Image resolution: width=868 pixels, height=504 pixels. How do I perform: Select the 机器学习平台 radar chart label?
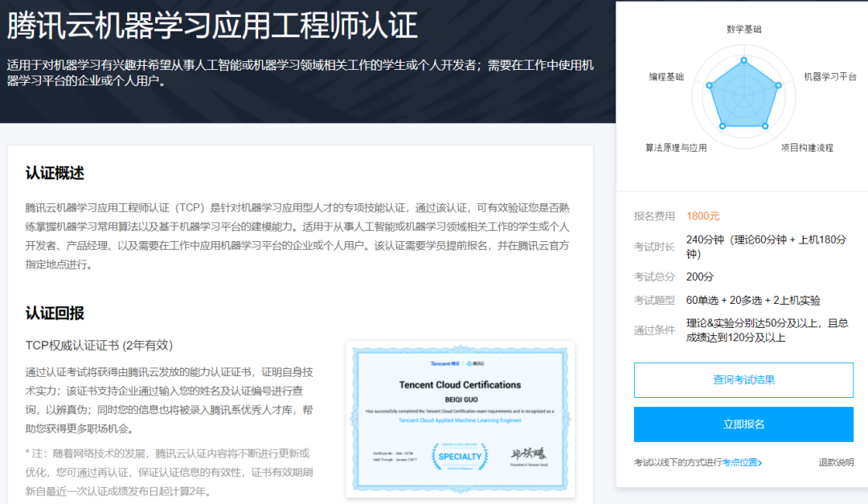(830, 76)
